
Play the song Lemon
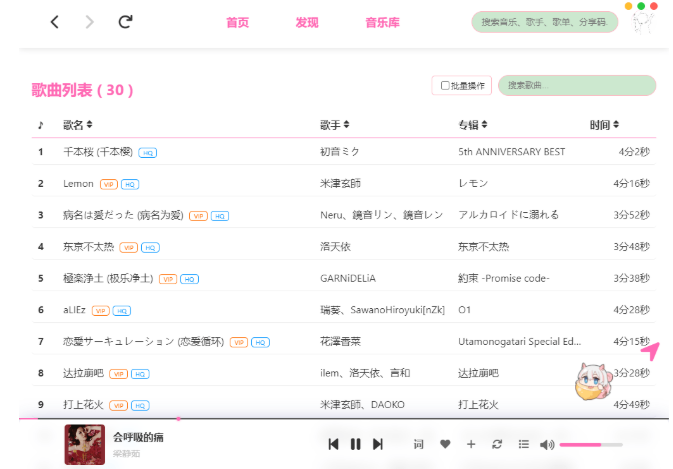78,184
